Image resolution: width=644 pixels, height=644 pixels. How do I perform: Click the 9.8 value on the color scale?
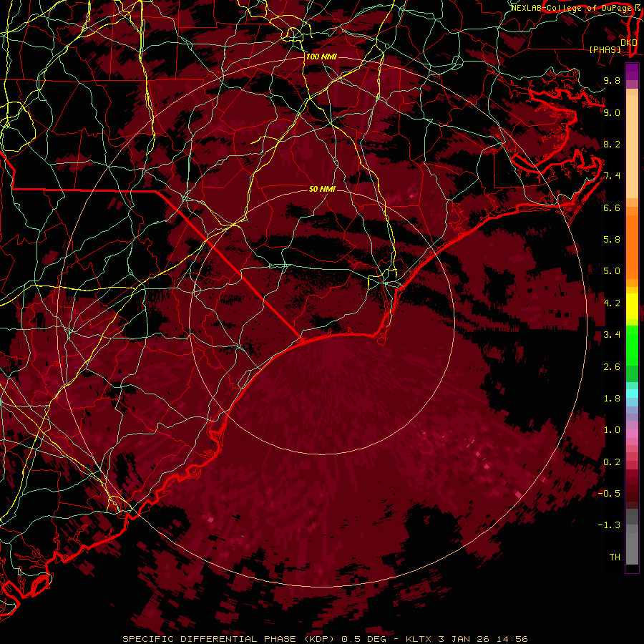(612, 80)
